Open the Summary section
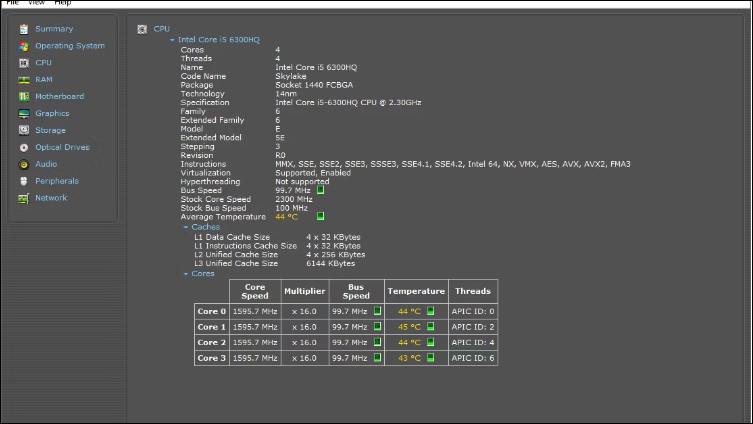This screenshot has height=424, width=753. pyautogui.click(x=54, y=29)
